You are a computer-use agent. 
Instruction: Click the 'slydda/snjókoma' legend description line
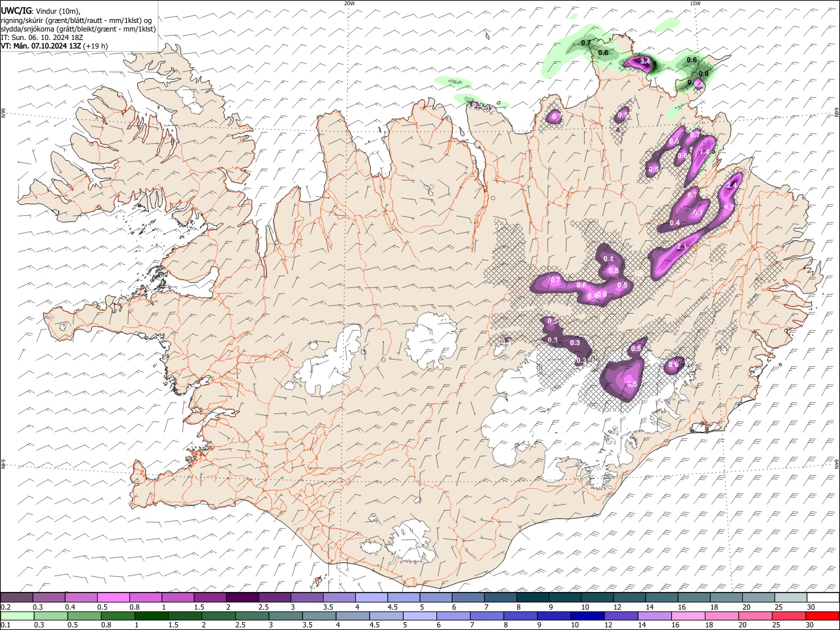click(x=78, y=29)
